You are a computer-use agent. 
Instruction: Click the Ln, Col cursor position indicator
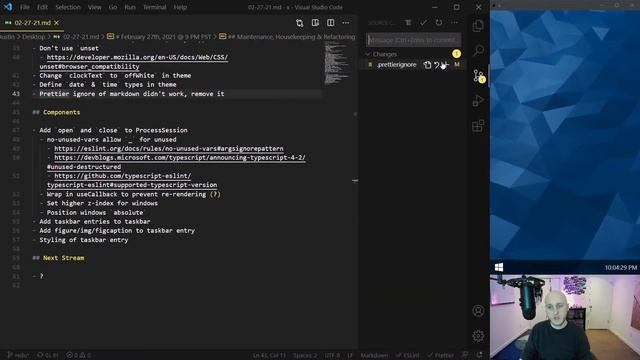click(x=269, y=355)
